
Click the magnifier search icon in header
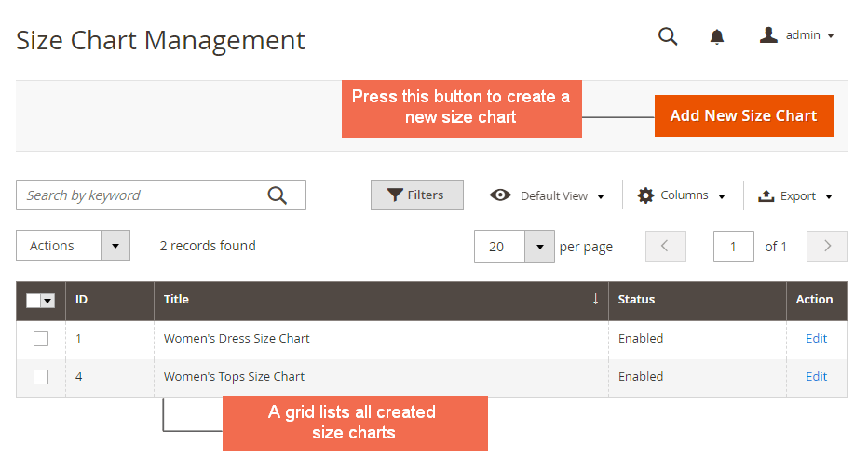pyautogui.click(x=668, y=36)
